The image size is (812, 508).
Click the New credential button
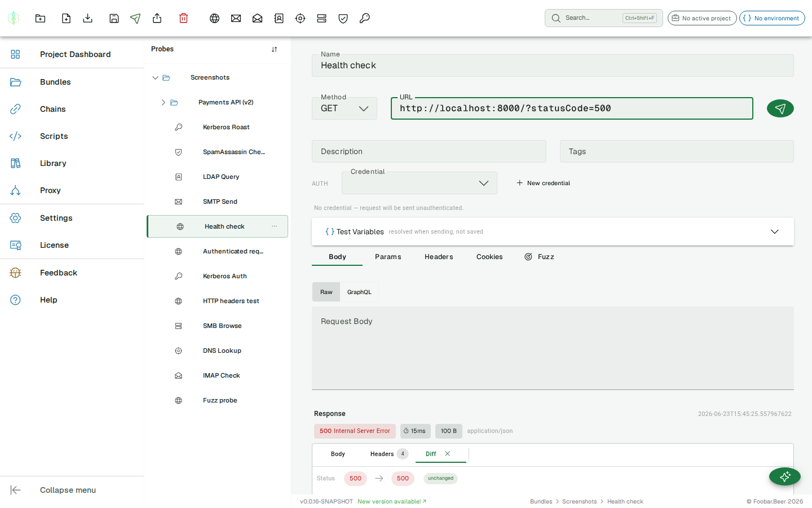click(543, 183)
